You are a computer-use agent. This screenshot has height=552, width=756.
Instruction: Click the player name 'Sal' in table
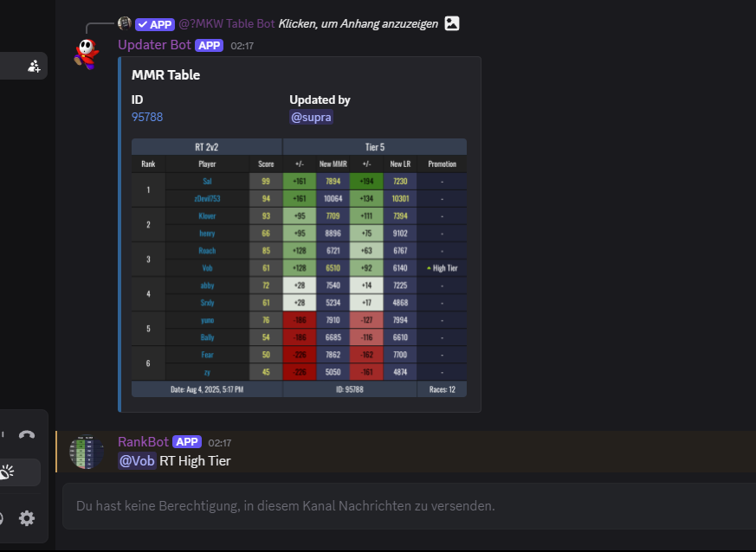207,181
